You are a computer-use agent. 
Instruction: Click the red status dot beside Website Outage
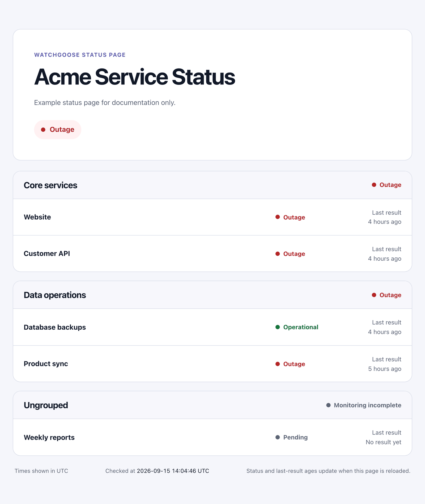[278, 217]
